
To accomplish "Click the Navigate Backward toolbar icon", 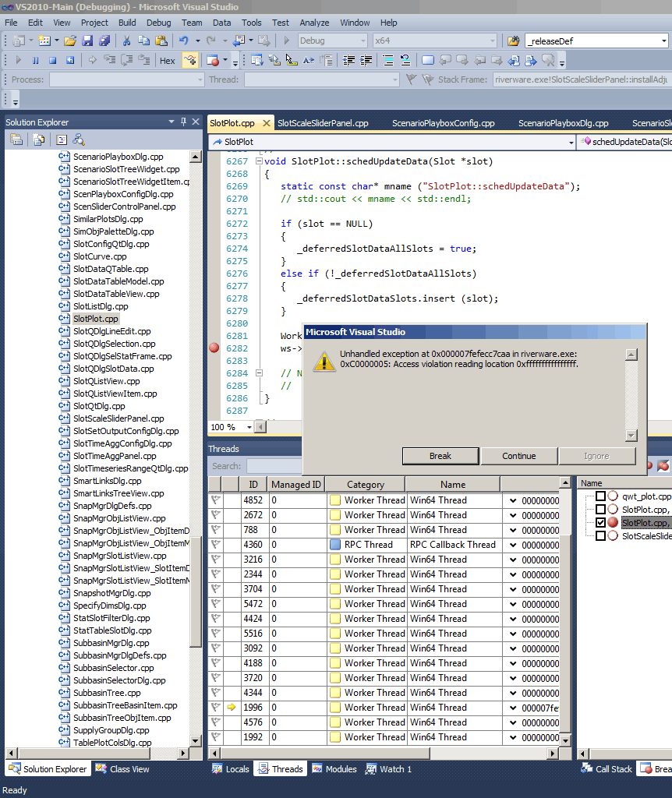I will coord(239,41).
